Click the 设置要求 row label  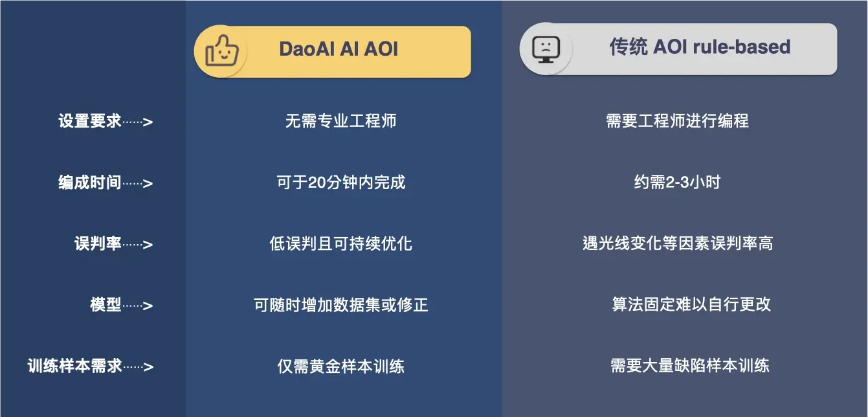[x=89, y=121]
